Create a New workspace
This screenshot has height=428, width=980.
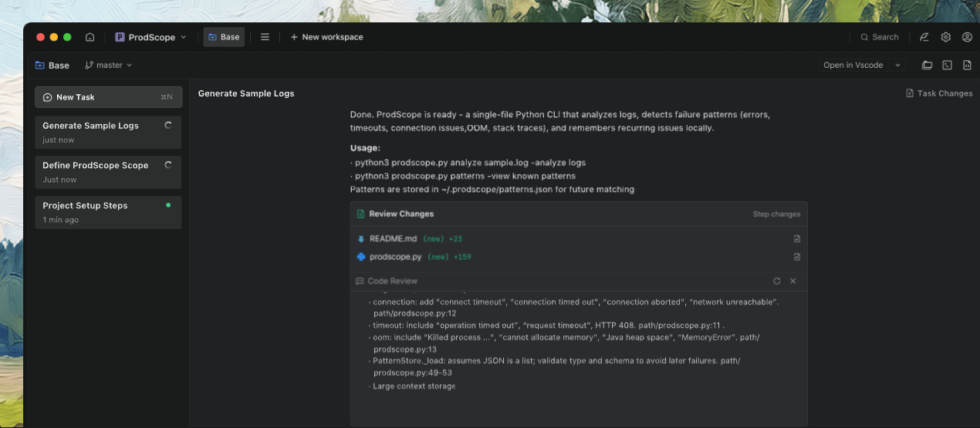pyautogui.click(x=326, y=37)
